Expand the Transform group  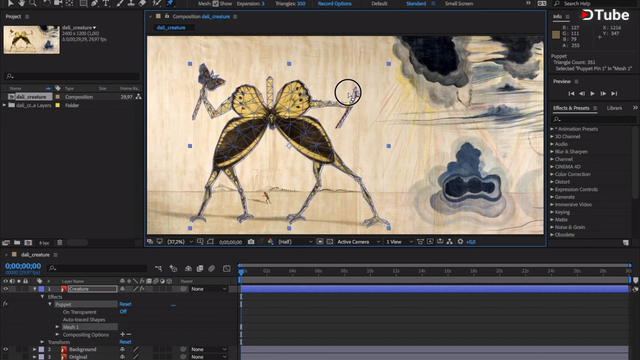point(42,342)
